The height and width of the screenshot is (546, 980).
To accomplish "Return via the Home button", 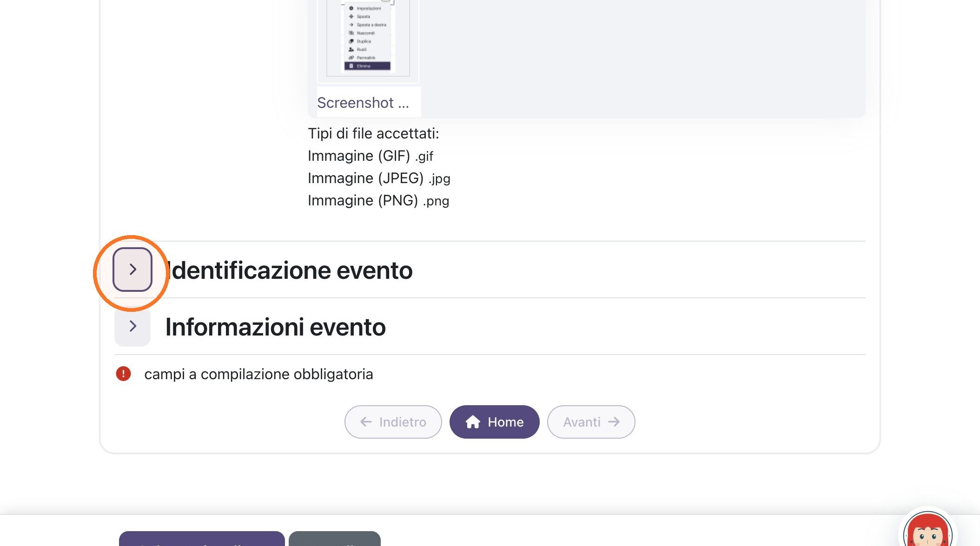I will pyautogui.click(x=494, y=422).
